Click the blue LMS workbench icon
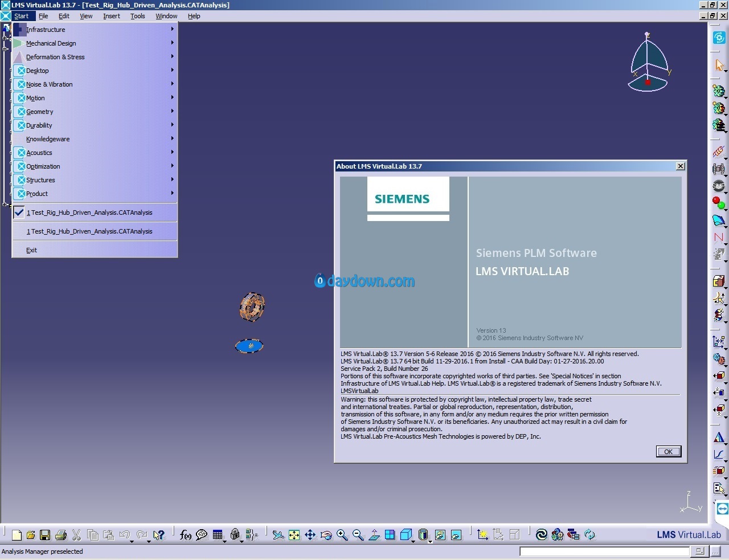The height and width of the screenshot is (560, 729). click(719, 38)
